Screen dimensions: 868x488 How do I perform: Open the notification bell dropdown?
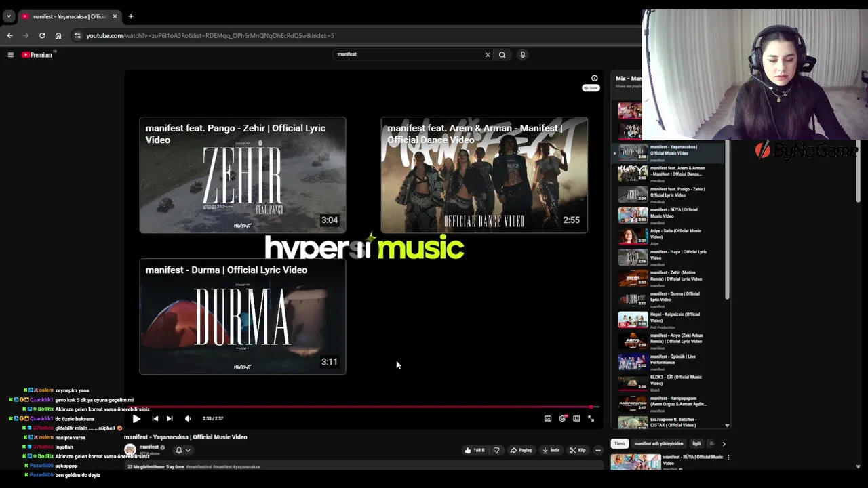coord(182,450)
